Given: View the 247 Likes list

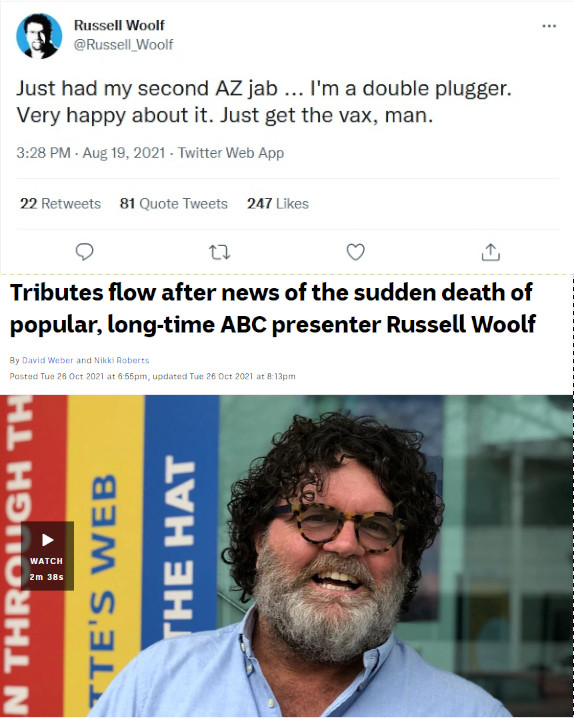Looking at the screenshot, I should pyautogui.click(x=278, y=203).
